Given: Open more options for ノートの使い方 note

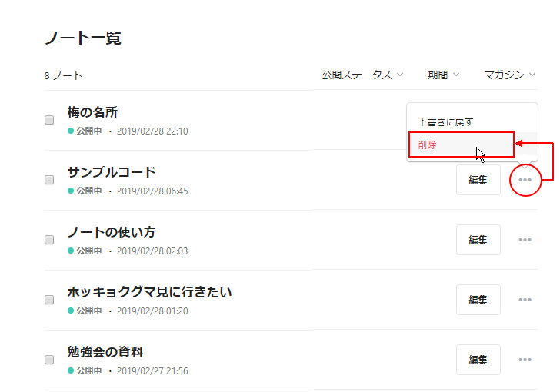Looking at the screenshot, I should (525, 240).
